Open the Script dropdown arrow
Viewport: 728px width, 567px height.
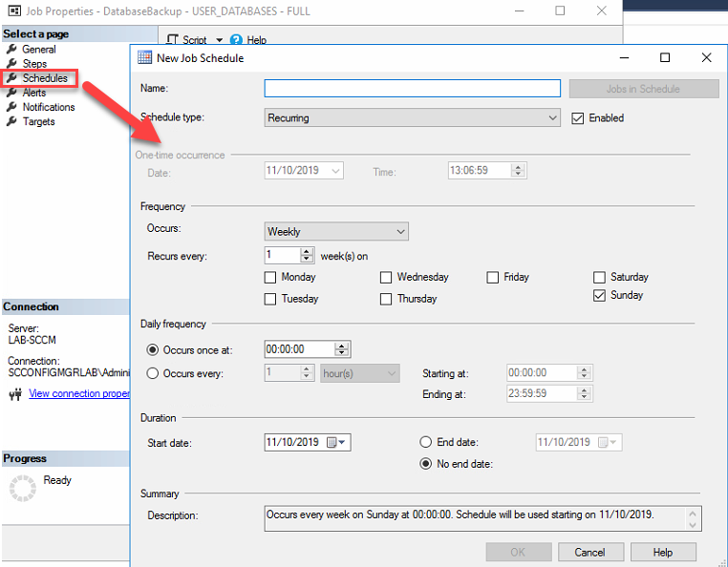[219, 40]
